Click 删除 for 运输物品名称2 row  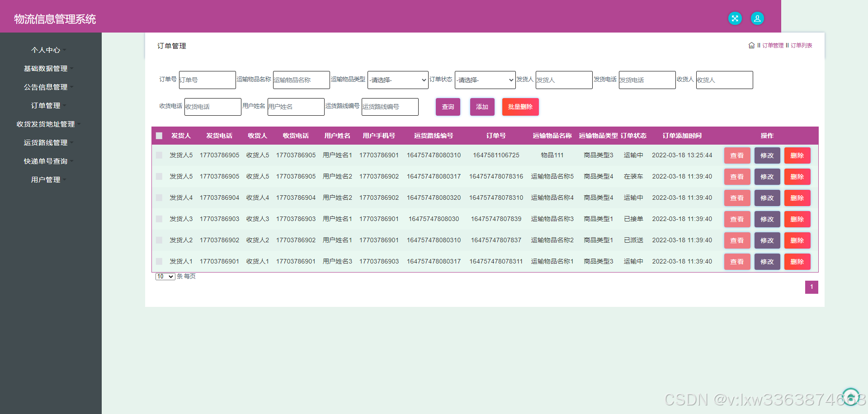[x=797, y=240]
